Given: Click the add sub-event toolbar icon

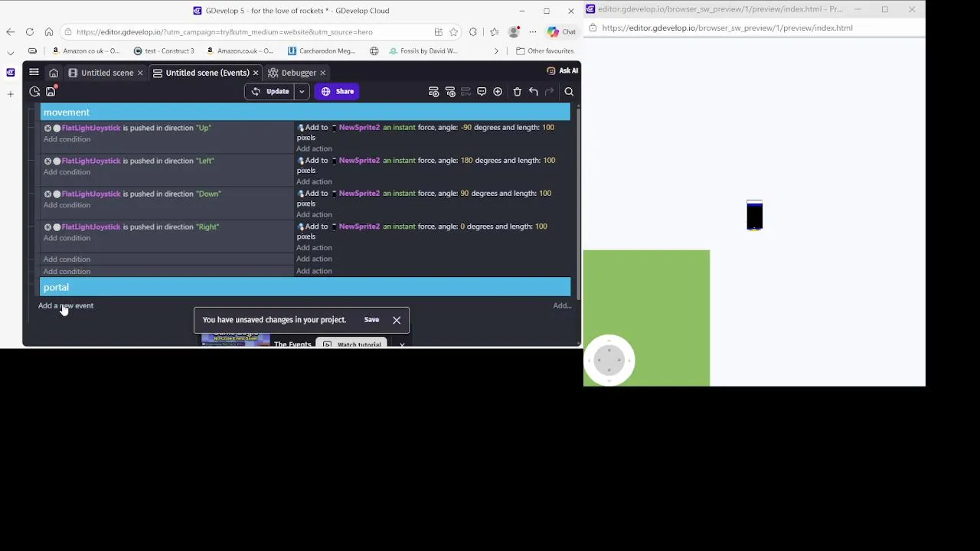Looking at the screenshot, I should pos(450,92).
